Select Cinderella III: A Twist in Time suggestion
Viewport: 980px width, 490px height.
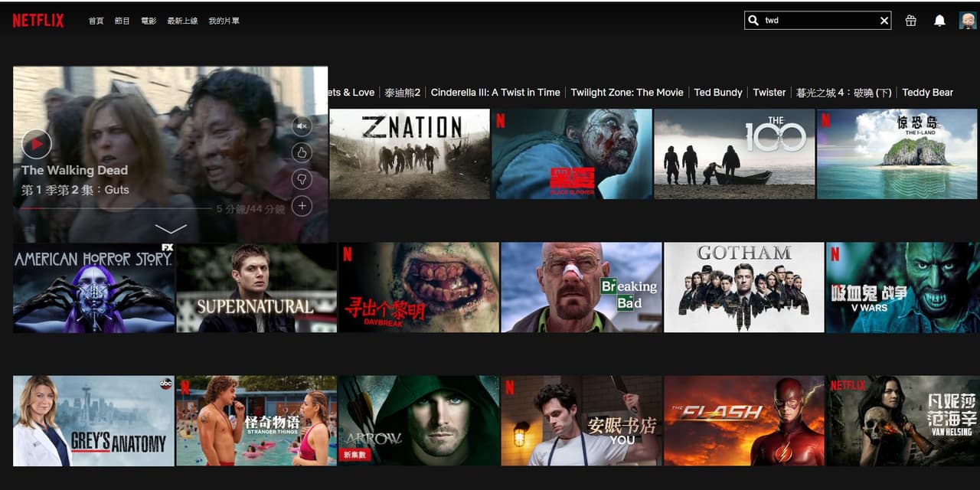(495, 93)
